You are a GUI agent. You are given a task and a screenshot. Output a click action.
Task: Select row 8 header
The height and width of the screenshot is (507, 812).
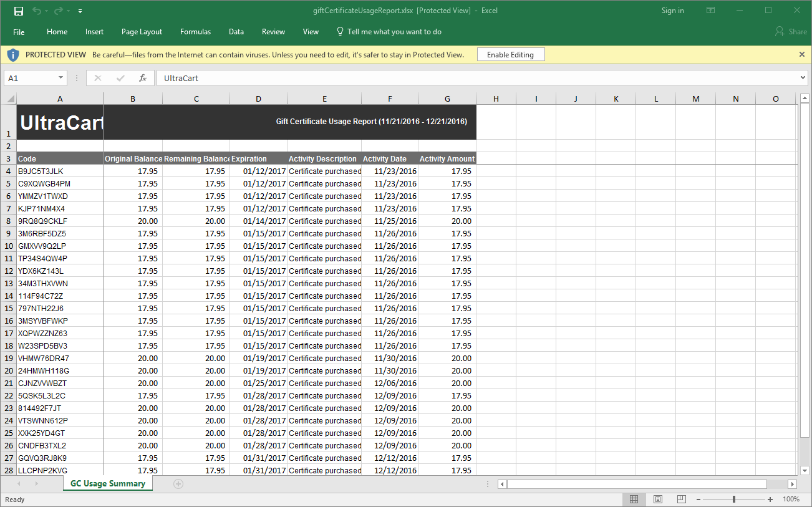[8, 221]
